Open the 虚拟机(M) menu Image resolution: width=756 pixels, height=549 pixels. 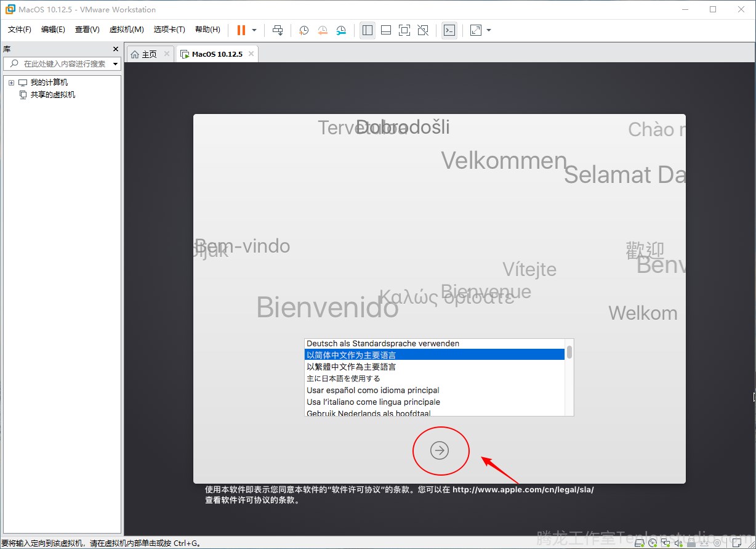pos(126,30)
